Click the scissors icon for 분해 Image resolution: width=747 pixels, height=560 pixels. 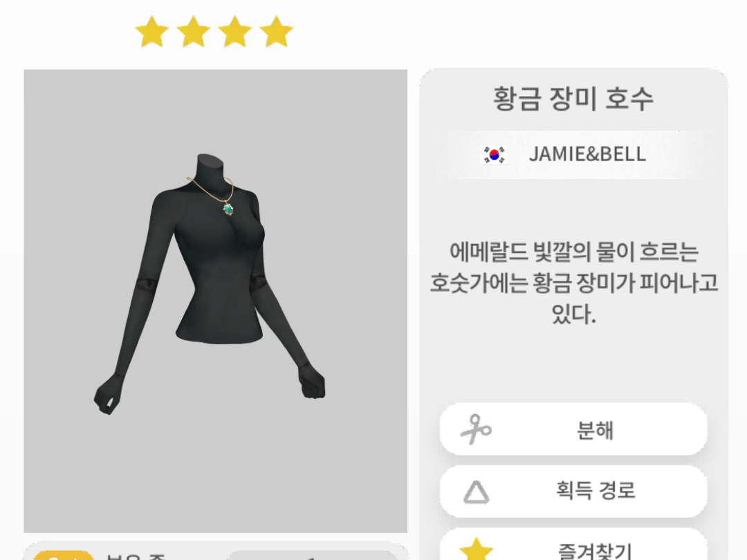475,429
